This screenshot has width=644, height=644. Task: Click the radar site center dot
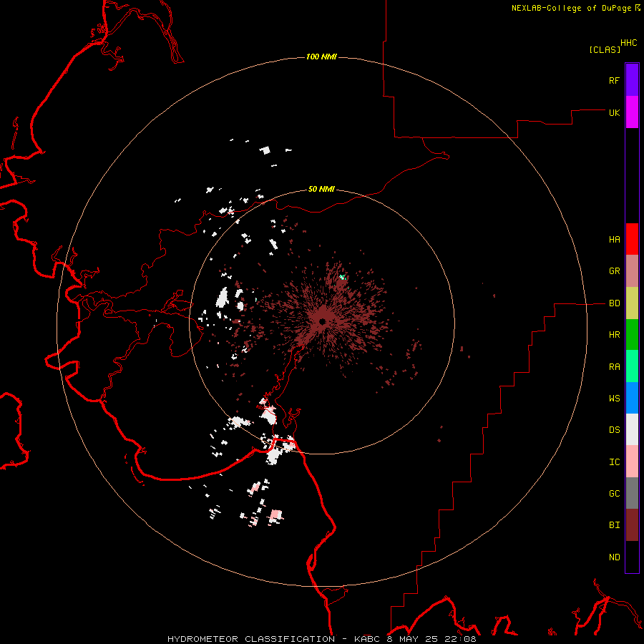pos(323,321)
